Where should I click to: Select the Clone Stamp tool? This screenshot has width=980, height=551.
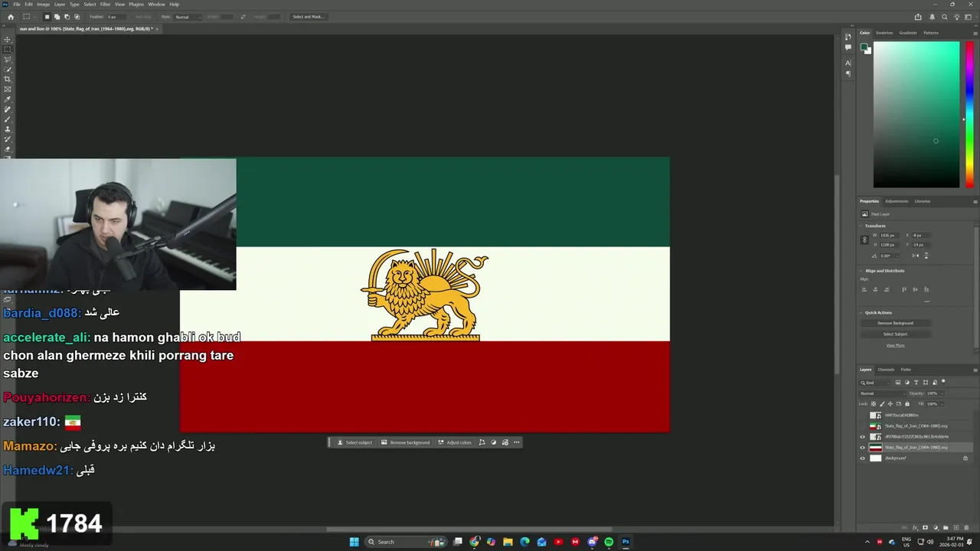pyautogui.click(x=8, y=129)
